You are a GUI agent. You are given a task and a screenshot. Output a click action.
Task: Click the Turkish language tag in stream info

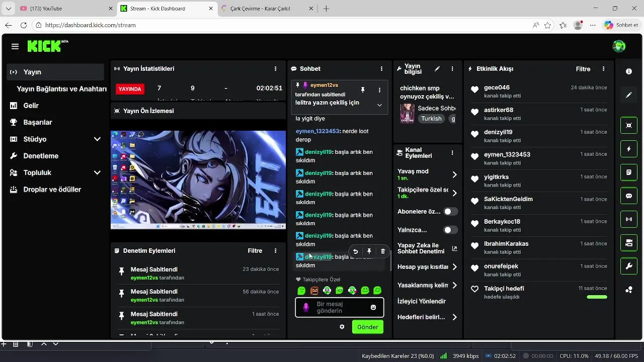point(431,119)
